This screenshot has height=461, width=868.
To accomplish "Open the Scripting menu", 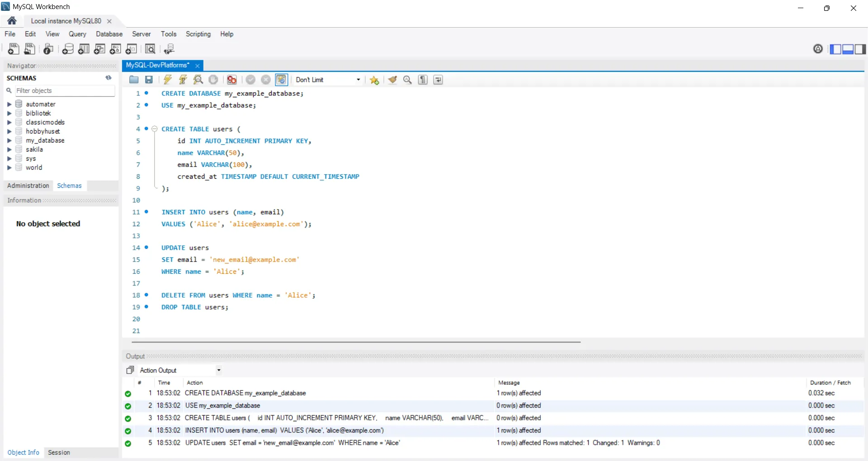I will (198, 34).
